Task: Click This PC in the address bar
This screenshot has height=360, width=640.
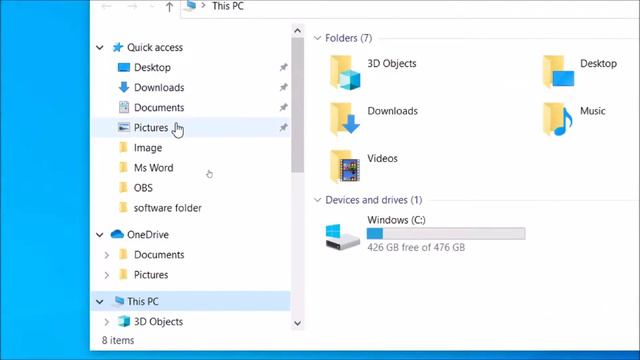Action: (x=228, y=6)
